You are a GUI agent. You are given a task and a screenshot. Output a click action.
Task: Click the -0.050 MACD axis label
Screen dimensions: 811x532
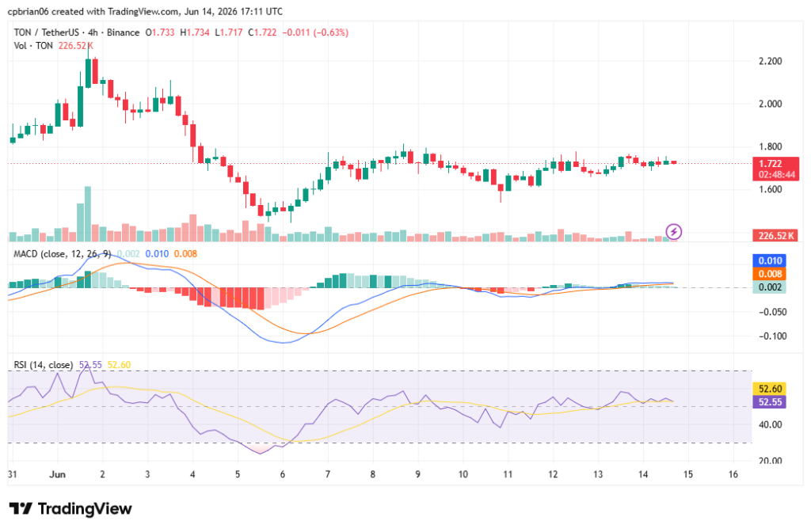pyautogui.click(x=772, y=312)
